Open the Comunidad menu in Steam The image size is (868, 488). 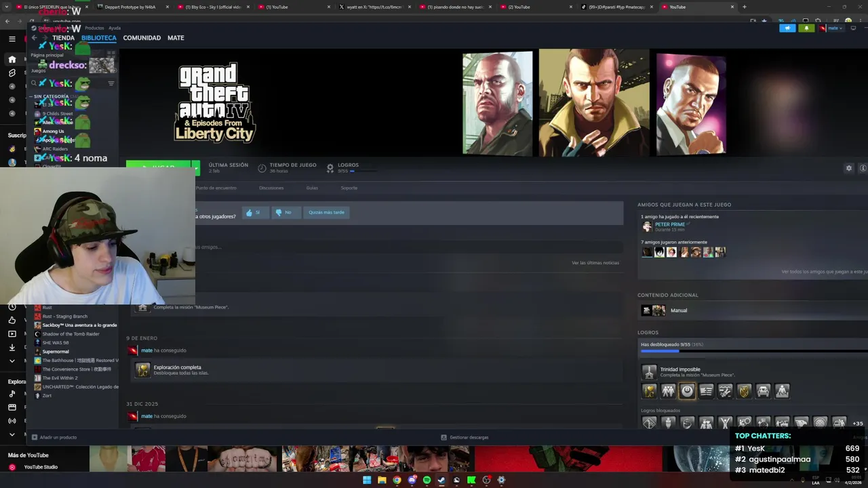click(x=142, y=38)
